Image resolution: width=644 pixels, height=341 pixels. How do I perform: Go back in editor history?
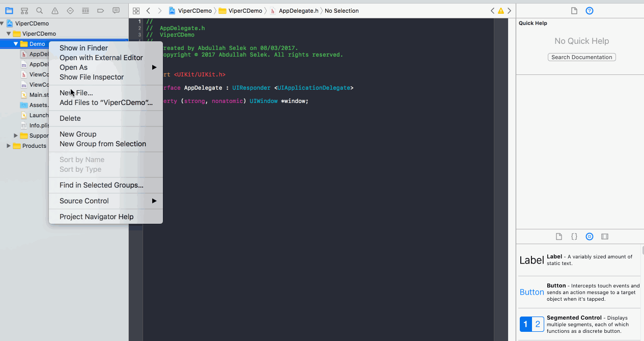[x=148, y=11]
